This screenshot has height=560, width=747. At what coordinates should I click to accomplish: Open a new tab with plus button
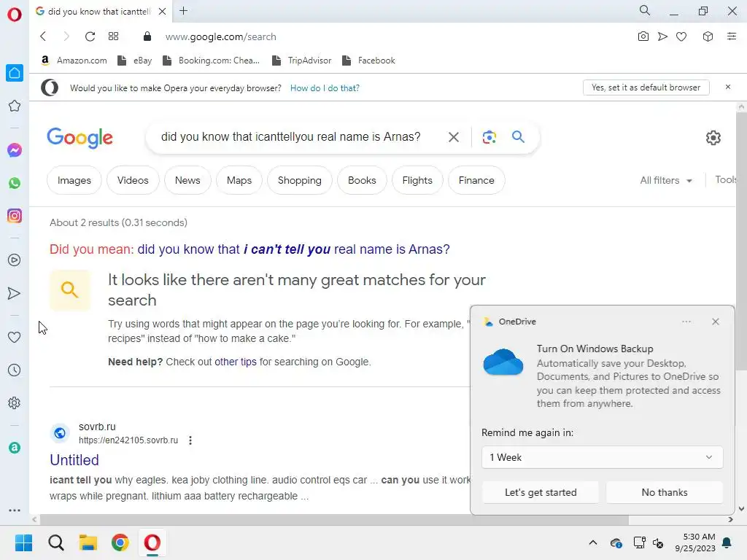click(183, 11)
